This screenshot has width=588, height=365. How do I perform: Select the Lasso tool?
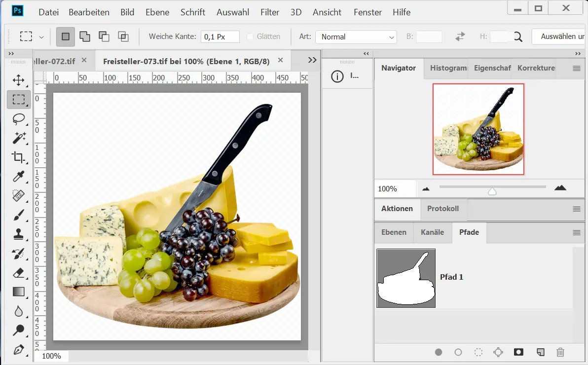tap(19, 119)
